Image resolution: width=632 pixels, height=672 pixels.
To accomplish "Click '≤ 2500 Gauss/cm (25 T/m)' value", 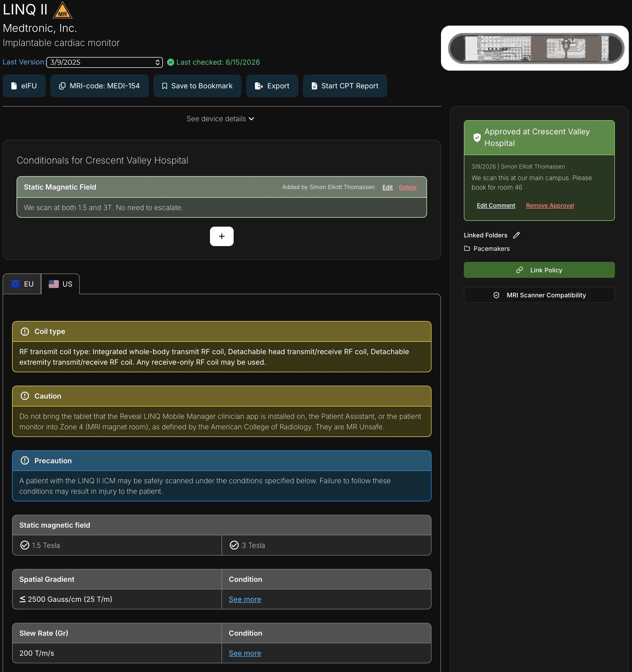I will pos(66,599).
